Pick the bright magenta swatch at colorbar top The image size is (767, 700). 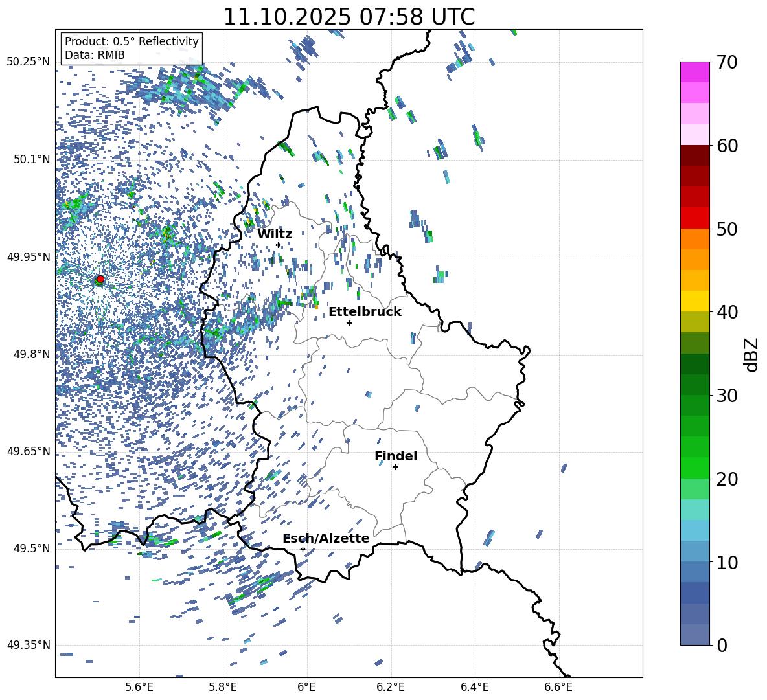[695, 72]
